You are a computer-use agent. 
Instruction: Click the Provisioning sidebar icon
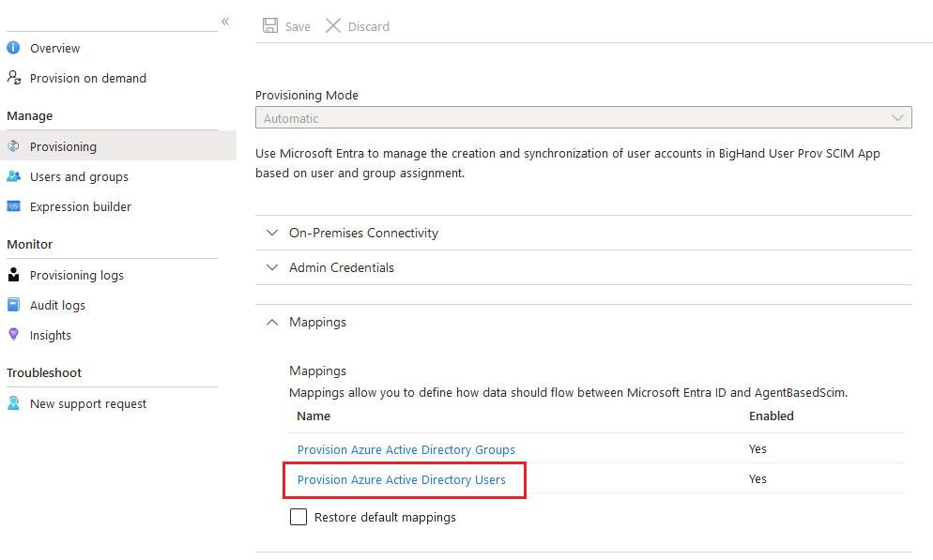click(x=13, y=146)
